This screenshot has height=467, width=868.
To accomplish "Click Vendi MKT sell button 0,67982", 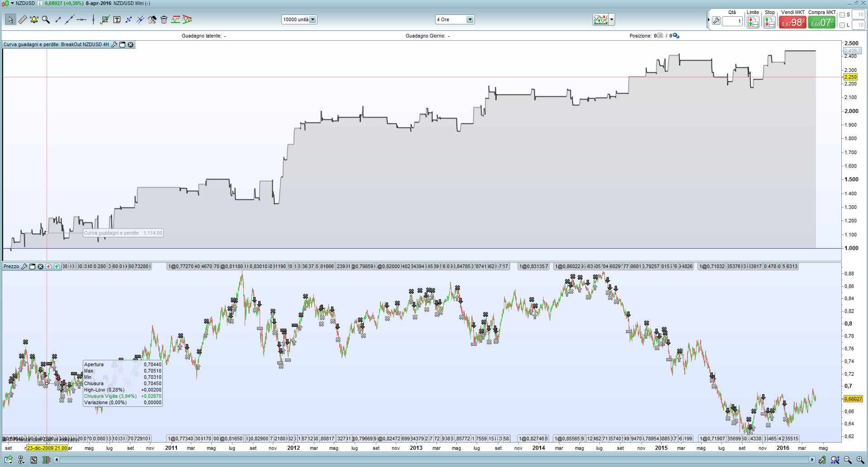I will tap(792, 22).
